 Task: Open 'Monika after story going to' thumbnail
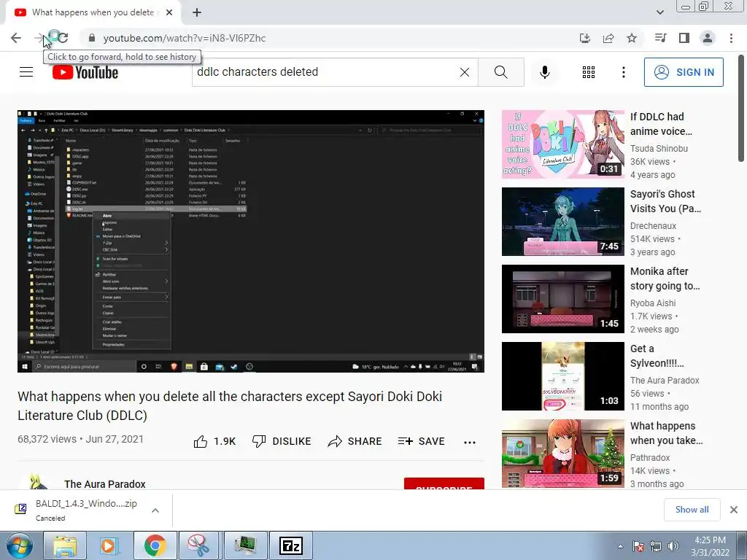tap(562, 298)
